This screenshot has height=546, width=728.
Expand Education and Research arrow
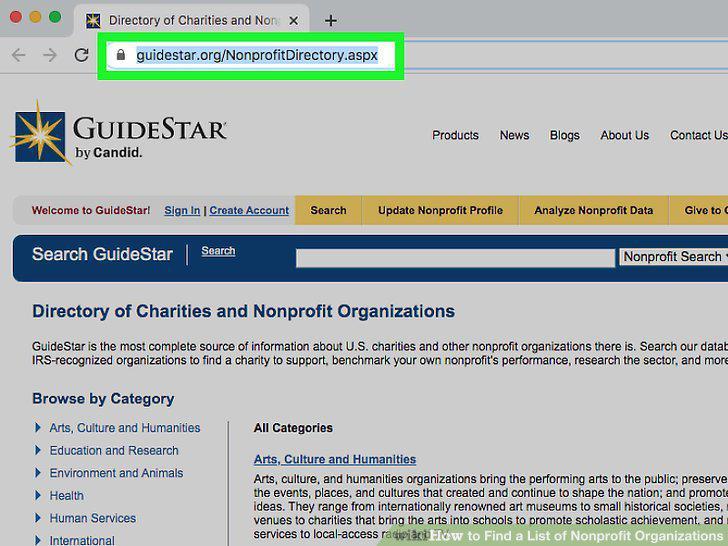38,450
